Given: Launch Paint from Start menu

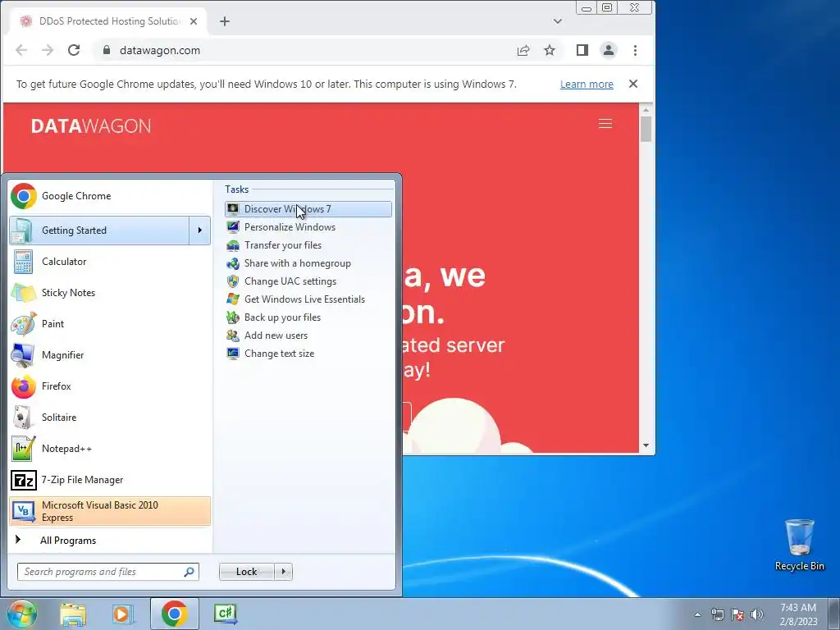Looking at the screenshot, I should point(110,323).
